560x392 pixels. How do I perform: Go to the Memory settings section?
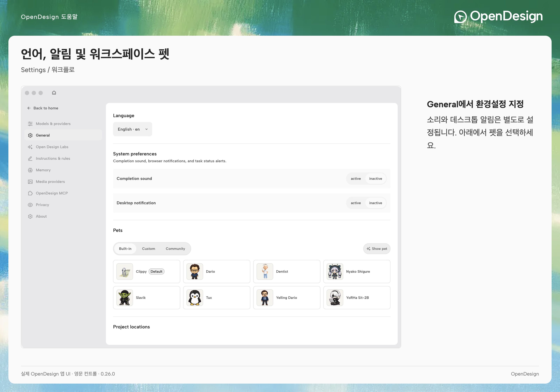63,170
